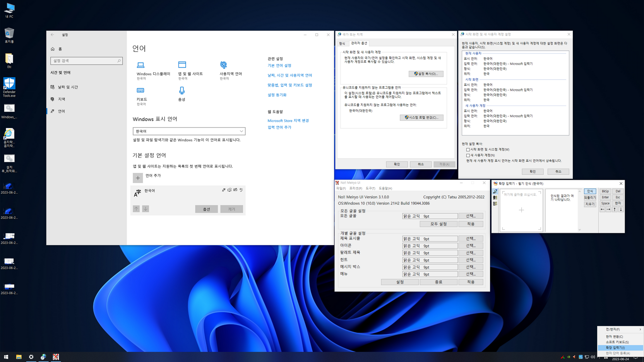Open 맞춤법, 입력 및 키보드 설정 link
The width and height of the screenshot is (644, 362).
pyautogui.click(x=290, y=85)
